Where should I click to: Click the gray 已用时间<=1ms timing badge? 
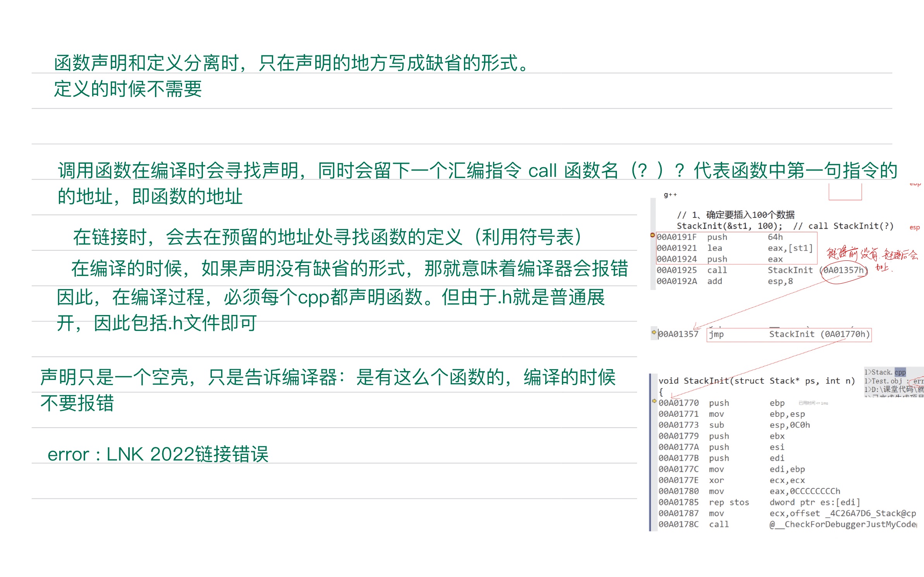click(x=813, y=403)
